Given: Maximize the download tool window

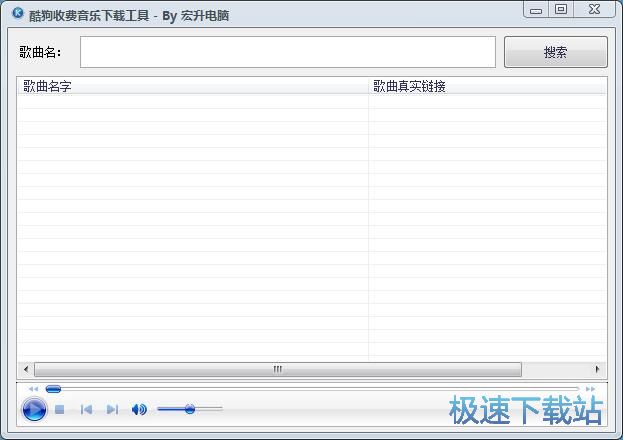Looking at the screenshot, I should (561, 10).
